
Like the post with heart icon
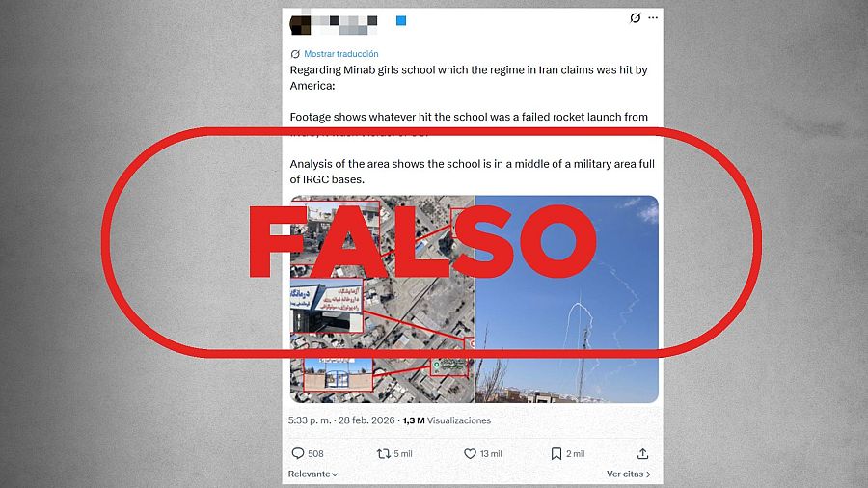470,453
